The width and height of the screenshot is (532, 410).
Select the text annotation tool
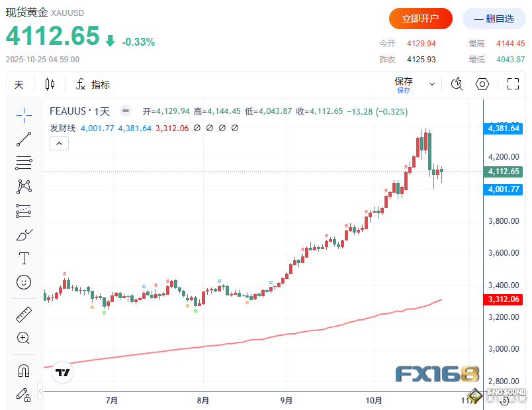pos(24,258)
